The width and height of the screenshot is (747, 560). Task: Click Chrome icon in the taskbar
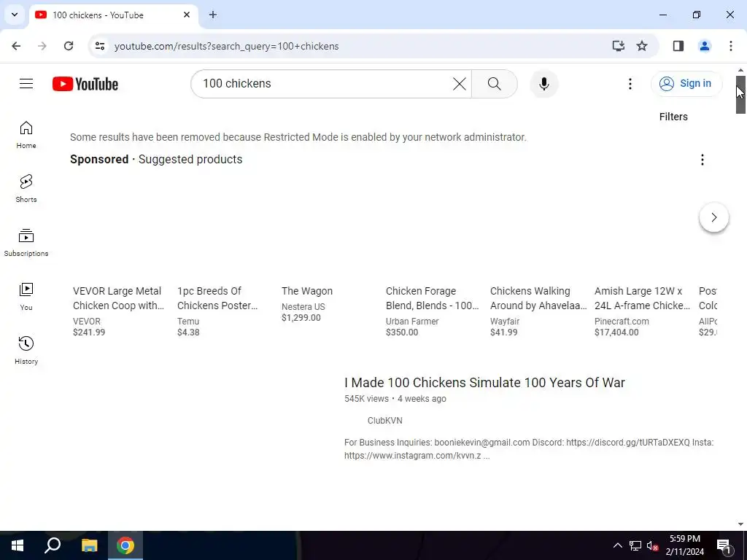coord(125,545)
